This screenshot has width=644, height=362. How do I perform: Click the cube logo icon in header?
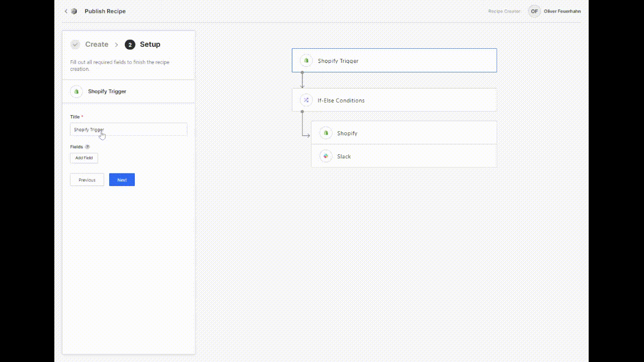74,11
